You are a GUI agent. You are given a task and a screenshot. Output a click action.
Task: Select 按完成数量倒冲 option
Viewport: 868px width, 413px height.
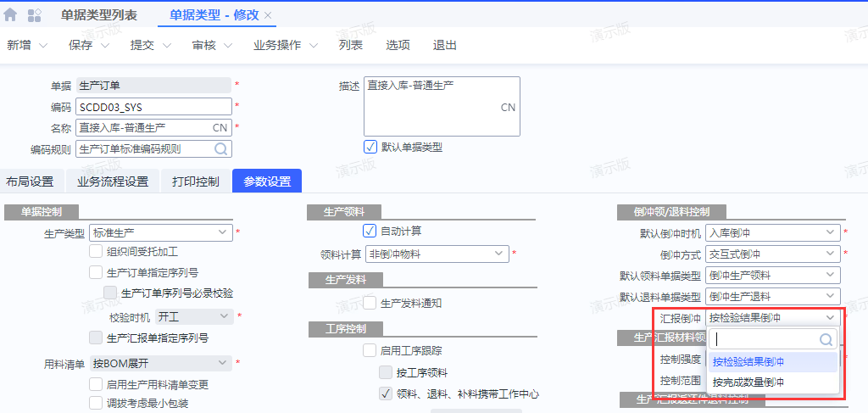click(748, 382)
